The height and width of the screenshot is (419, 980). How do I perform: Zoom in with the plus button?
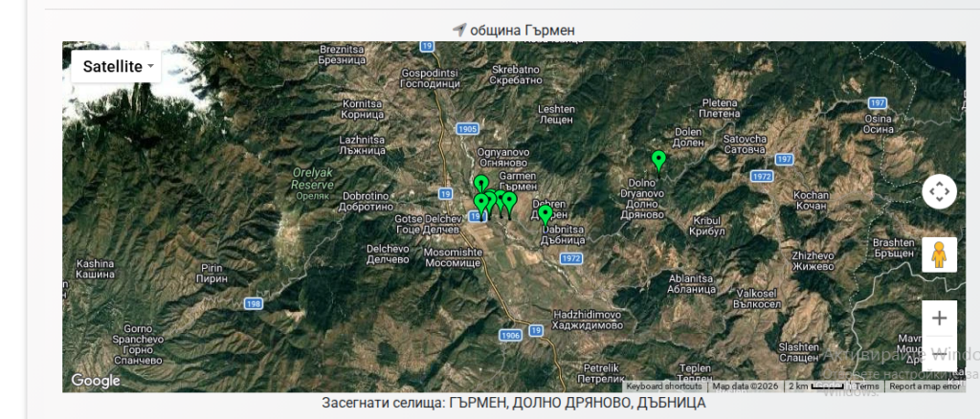[939, 319]
